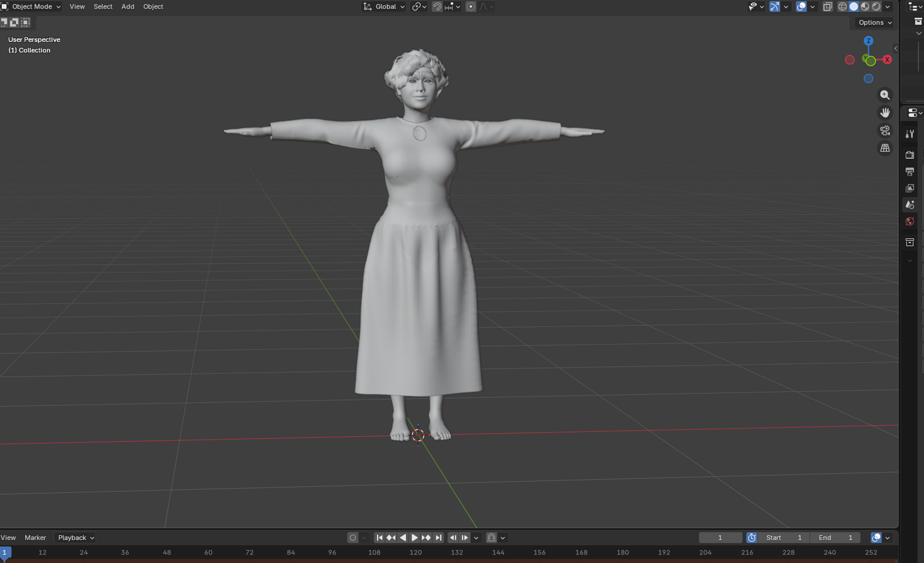
Task: Toggle the camera view icon
Action: [x=885, y=131]
